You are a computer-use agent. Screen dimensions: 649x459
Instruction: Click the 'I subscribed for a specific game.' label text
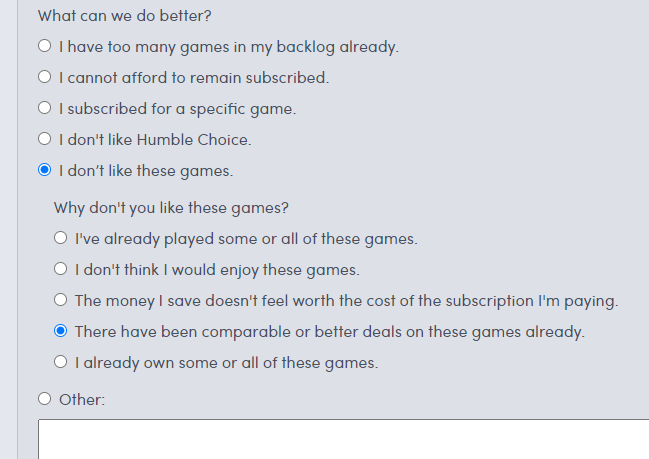tap(178, 109)
